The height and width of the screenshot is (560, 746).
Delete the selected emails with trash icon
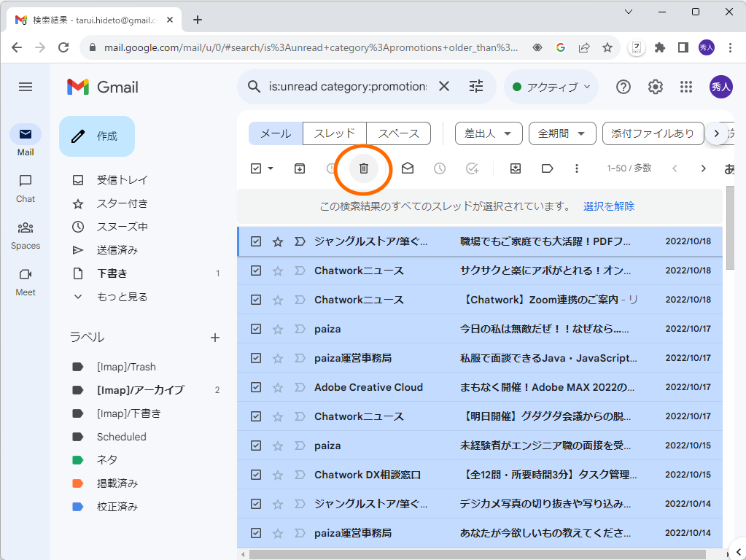(x=362, y=168)
